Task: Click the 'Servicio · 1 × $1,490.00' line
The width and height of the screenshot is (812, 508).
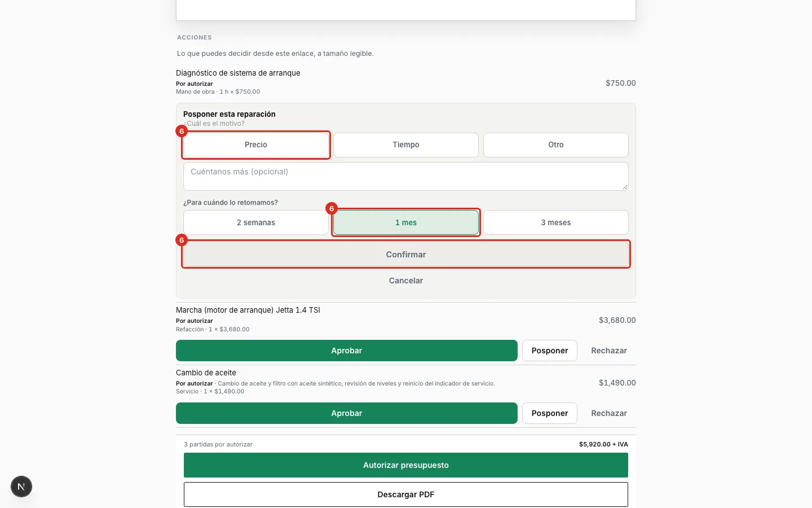Action: coord(210,391)
